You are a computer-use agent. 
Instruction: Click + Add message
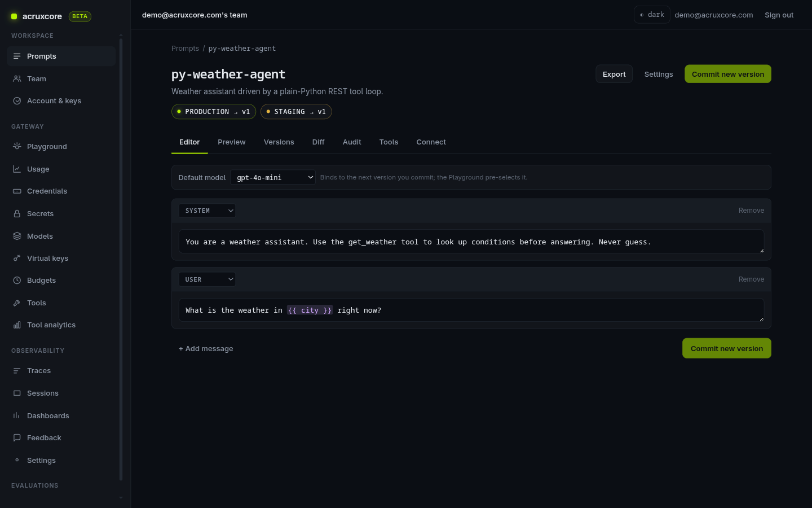click(206, 349)
